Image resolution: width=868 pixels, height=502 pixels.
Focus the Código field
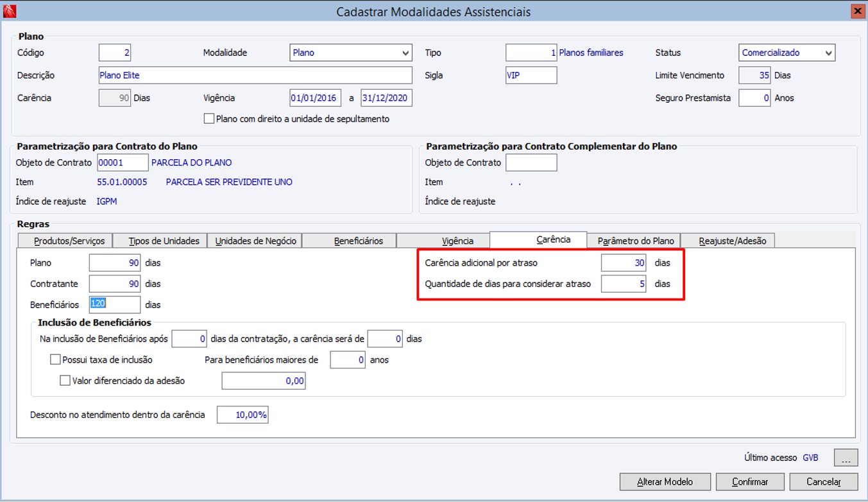[x=115, y=53]
